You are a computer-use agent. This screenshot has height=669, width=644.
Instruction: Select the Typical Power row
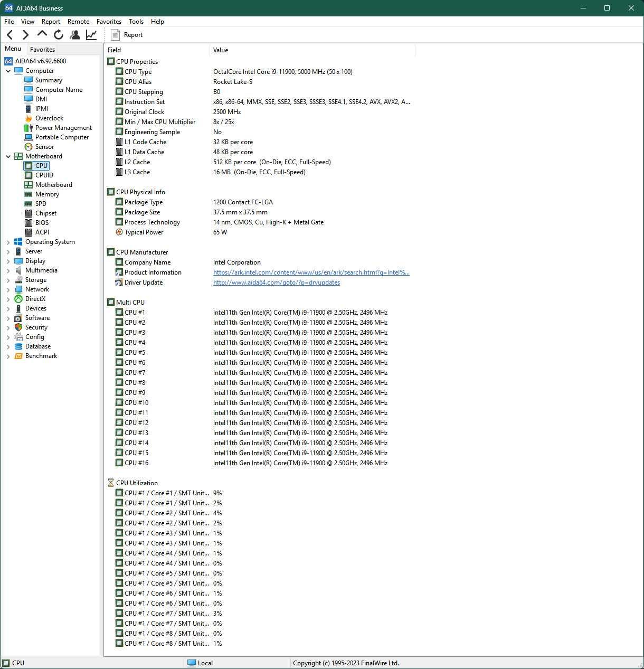tap(260, 232)
